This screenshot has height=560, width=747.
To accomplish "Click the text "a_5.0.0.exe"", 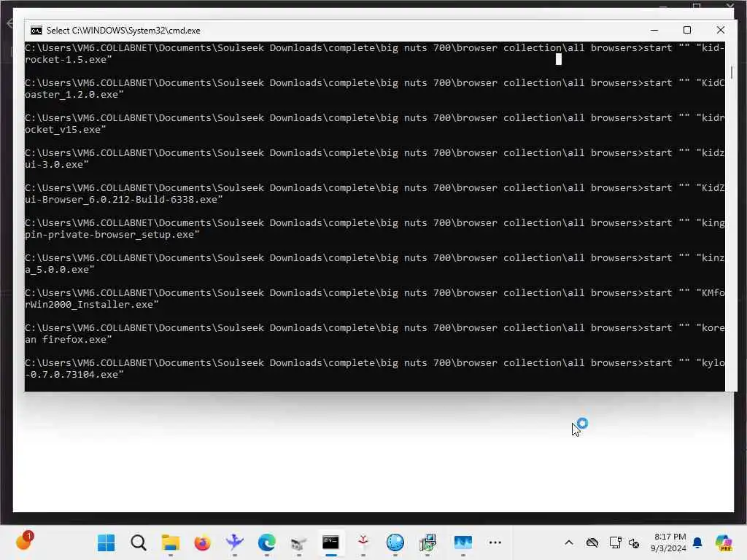I will coord(60,270).
